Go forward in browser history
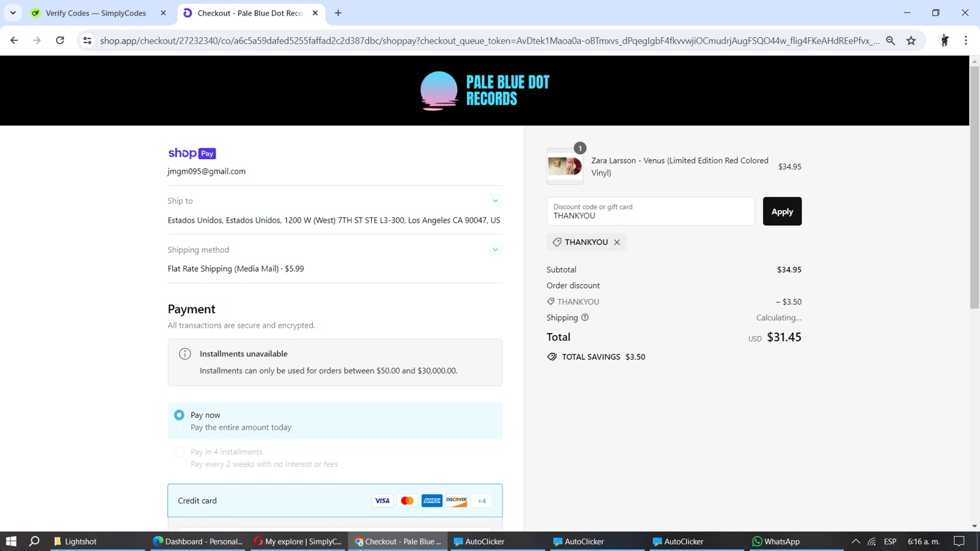 tap(37, 40)
